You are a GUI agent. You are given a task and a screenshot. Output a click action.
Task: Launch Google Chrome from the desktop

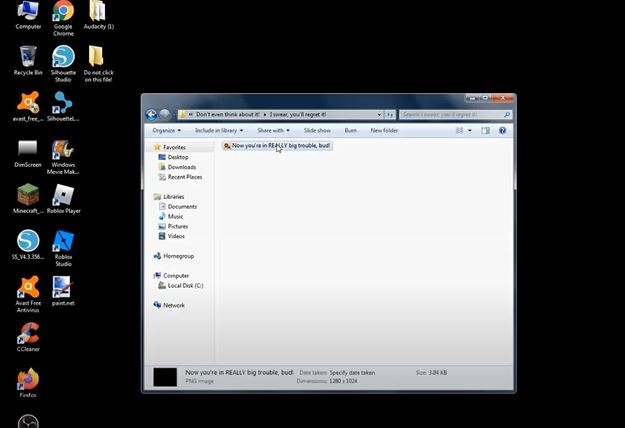(x=63, y=19)
